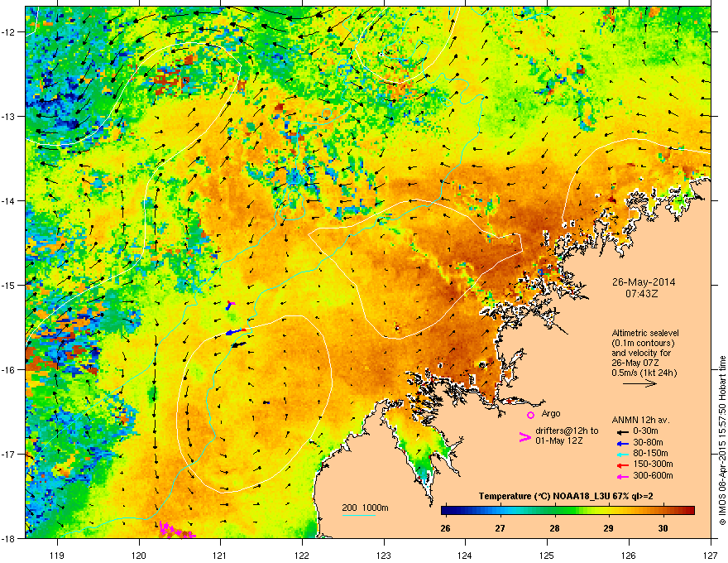
Task: Click the cyan 80-150m arrow legend symbol
Action: click(x=622, y=454)
